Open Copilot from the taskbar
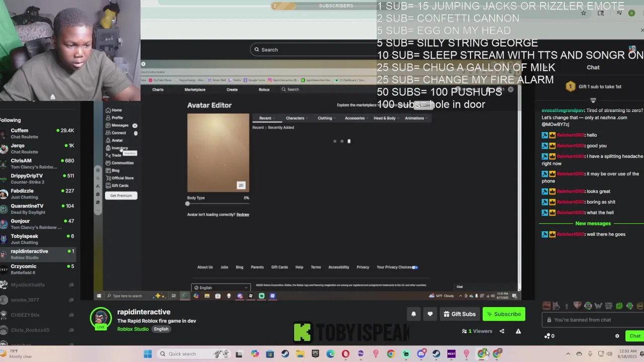Viewport: 644px width, 362px height. coord(255,354)
